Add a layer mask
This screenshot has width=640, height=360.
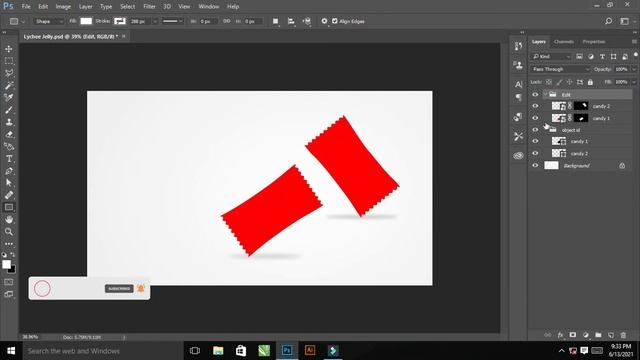573,335
